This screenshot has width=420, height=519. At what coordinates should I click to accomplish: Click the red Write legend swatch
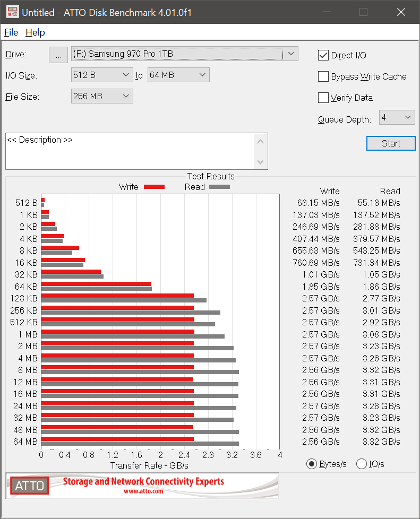(x=154, y=187)
